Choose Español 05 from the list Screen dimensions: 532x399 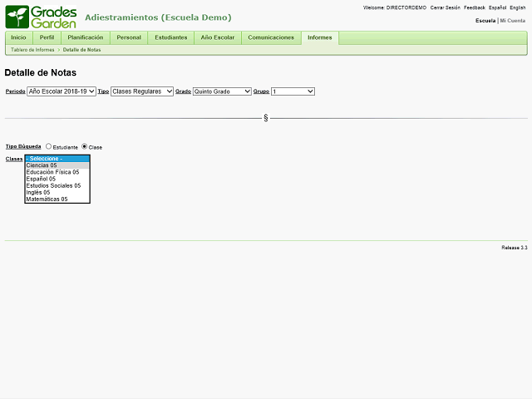tap(57, 180)
